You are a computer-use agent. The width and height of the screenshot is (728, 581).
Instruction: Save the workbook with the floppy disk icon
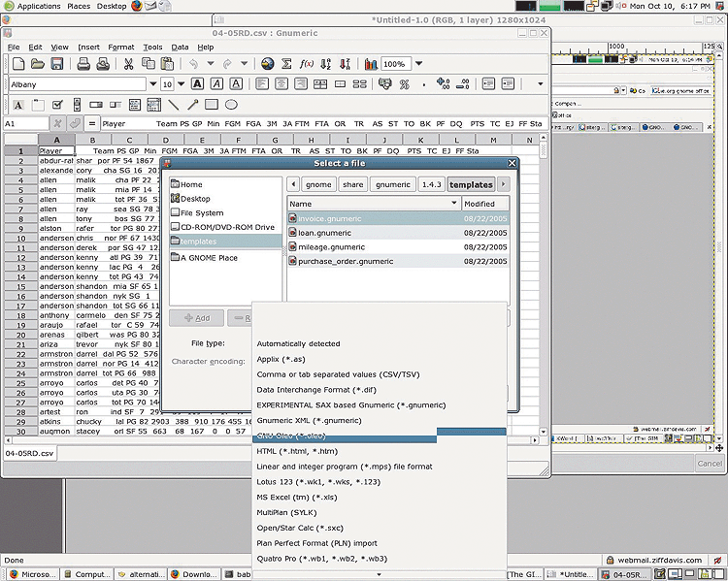pos(56,64)
